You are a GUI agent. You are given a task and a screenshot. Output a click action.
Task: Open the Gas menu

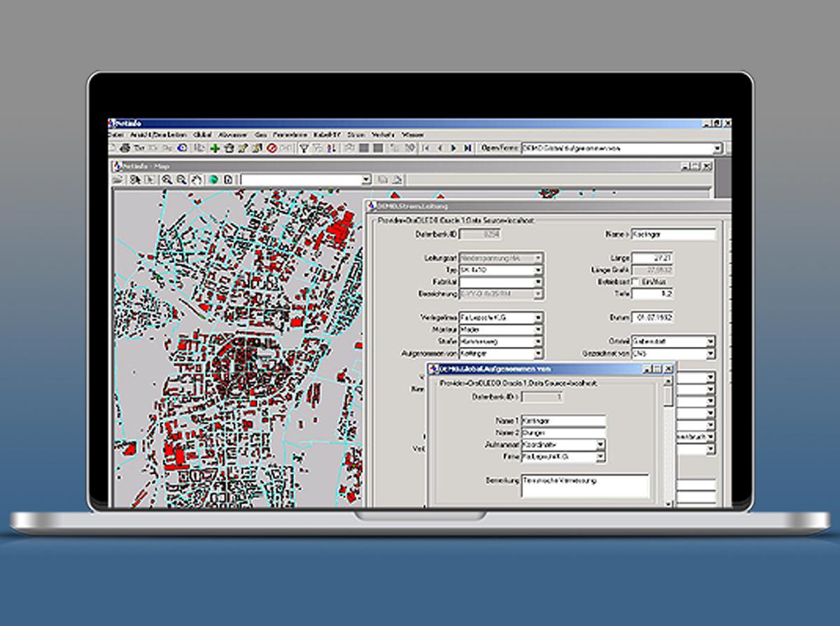point(261,134)
